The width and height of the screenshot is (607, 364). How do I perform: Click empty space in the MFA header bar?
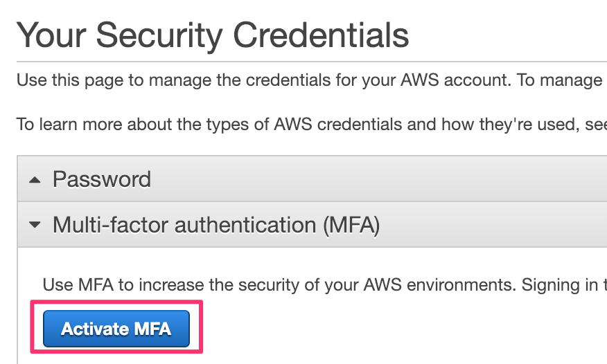492,226
